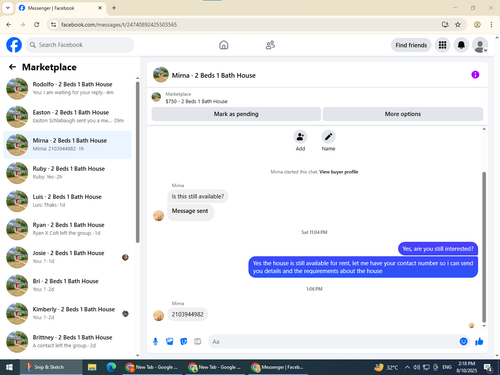Switch to Snip & Sketch in taskbar
Screen dimensions: 500x375
point(50,367)
